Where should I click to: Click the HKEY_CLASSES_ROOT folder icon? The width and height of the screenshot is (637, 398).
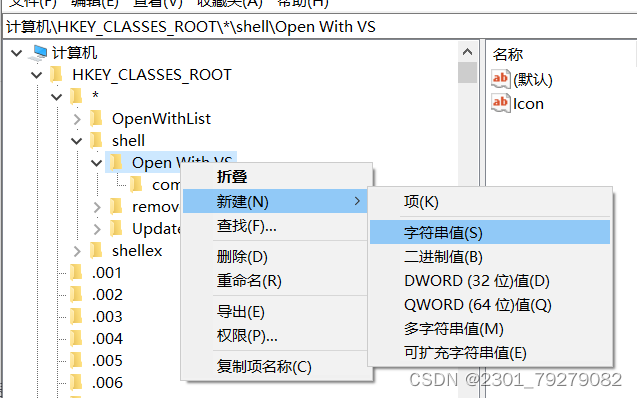click(x=56, y=75)
